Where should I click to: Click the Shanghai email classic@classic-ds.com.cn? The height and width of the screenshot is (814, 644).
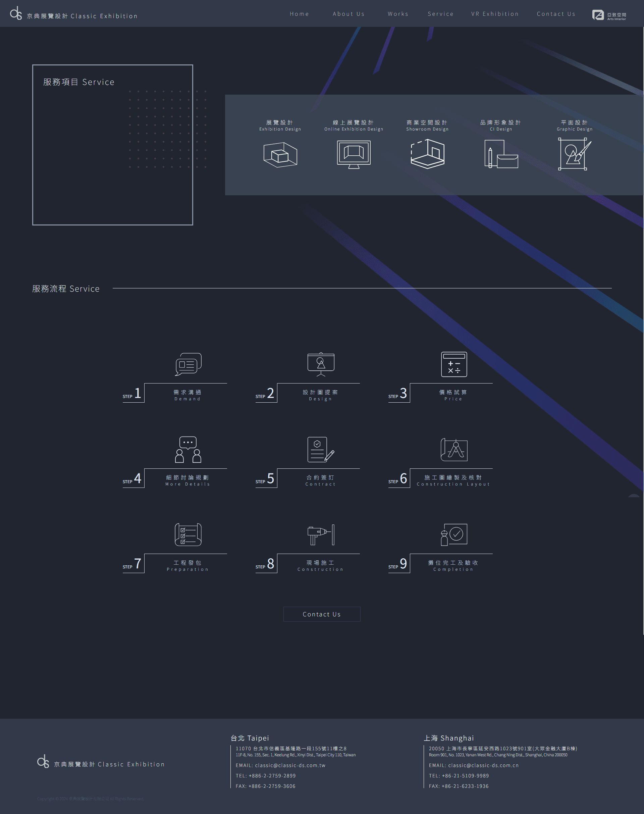click(474, 765)
